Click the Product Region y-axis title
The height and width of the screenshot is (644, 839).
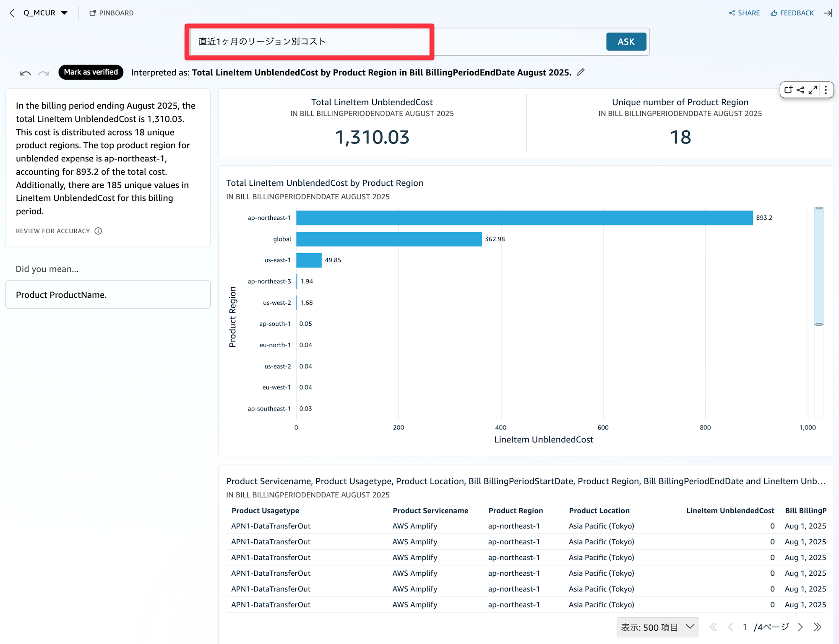[232, 317]
